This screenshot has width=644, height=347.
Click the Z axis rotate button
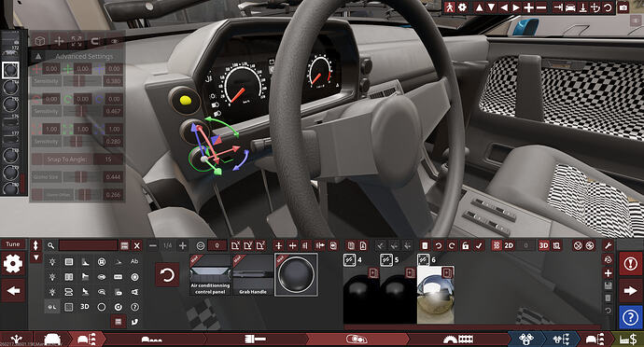coord(260,245)
